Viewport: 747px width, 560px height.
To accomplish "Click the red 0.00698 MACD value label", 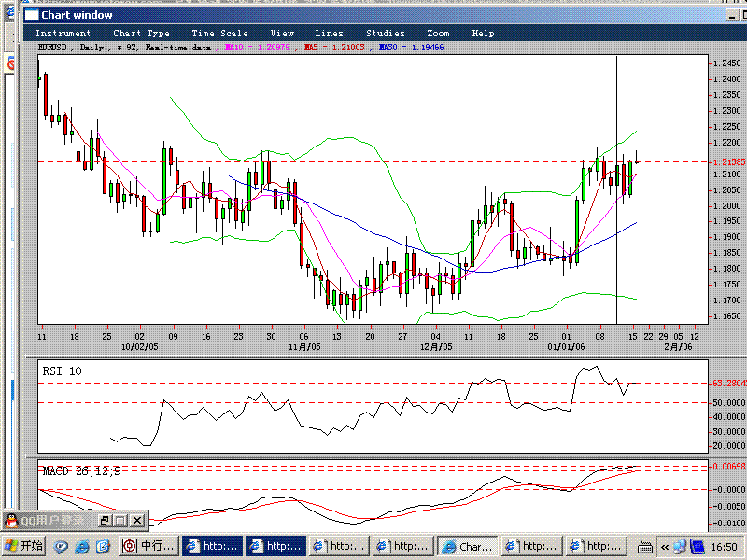I will point(729,466).
